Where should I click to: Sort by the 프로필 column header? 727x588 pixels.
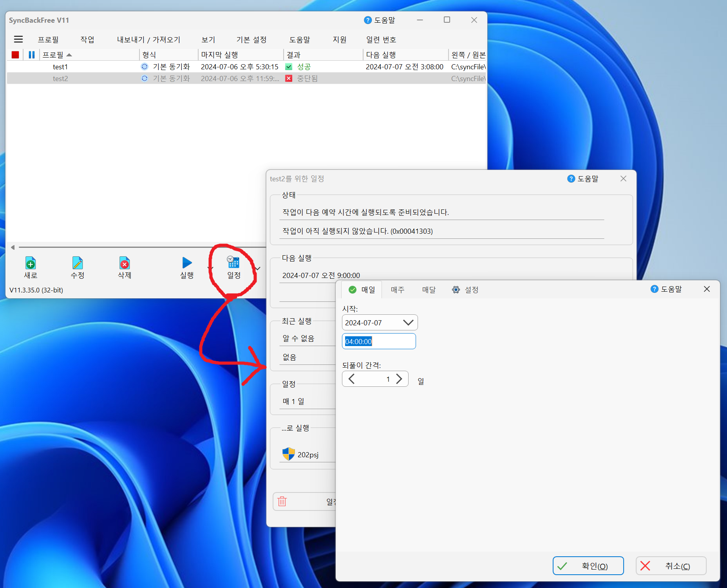tap(90, 55)
